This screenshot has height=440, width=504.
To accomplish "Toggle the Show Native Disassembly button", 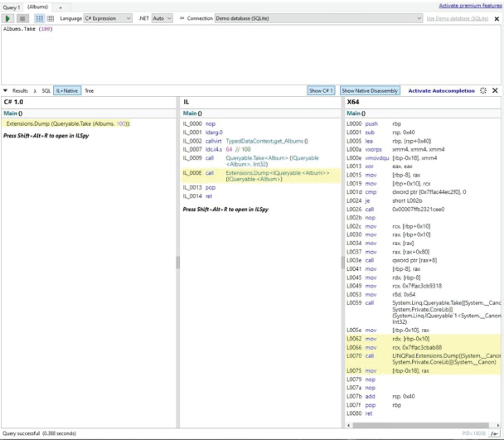I will [x=369, y=91].
